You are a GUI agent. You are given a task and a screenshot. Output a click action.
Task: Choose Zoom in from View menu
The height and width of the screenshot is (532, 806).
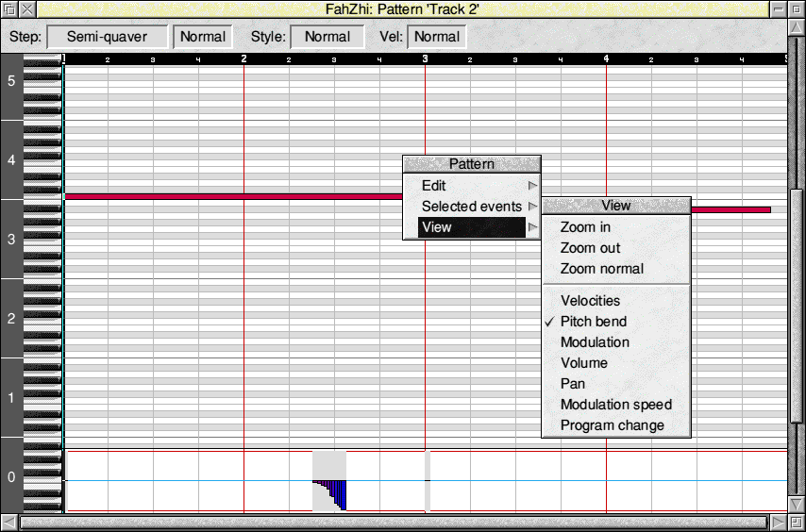point(585,227)
